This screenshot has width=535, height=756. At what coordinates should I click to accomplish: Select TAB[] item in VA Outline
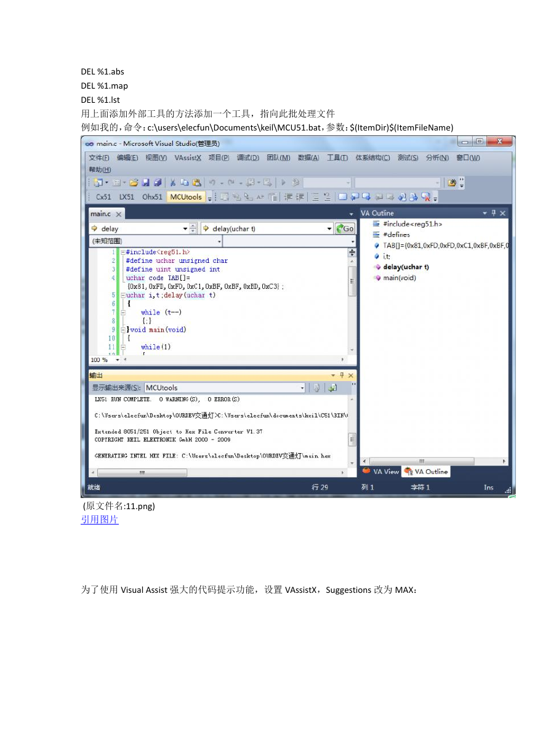441,245
